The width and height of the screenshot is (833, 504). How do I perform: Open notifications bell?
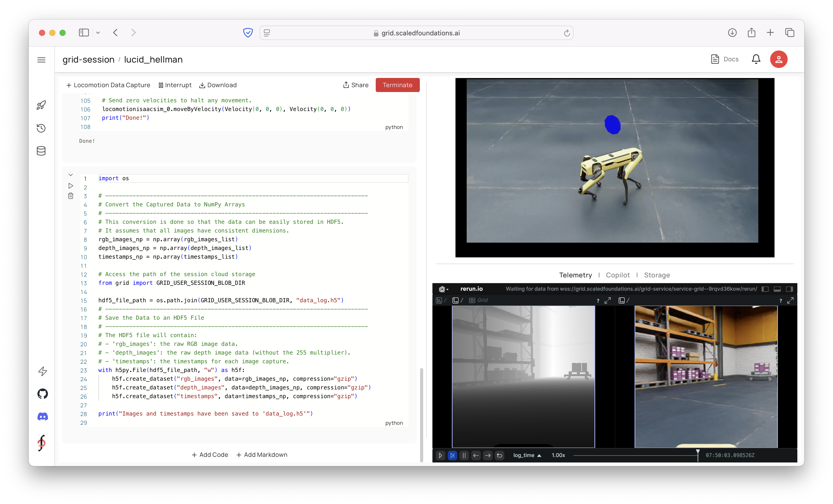[x=756, y=59]
